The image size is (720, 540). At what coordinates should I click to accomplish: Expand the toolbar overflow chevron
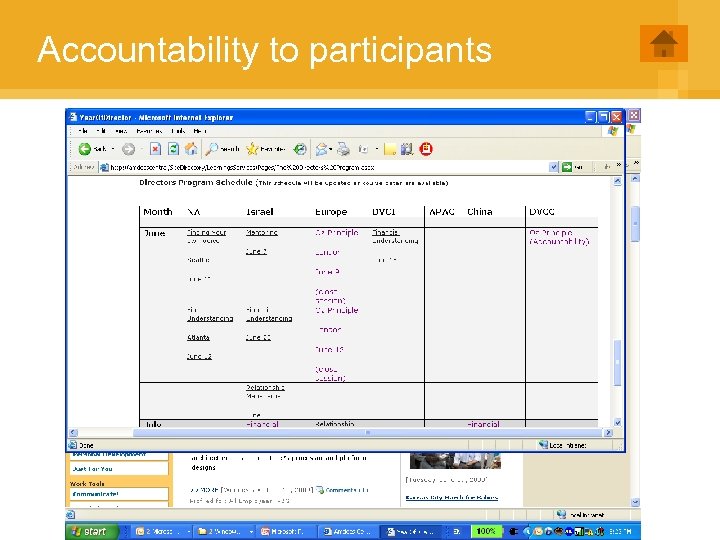619,164
